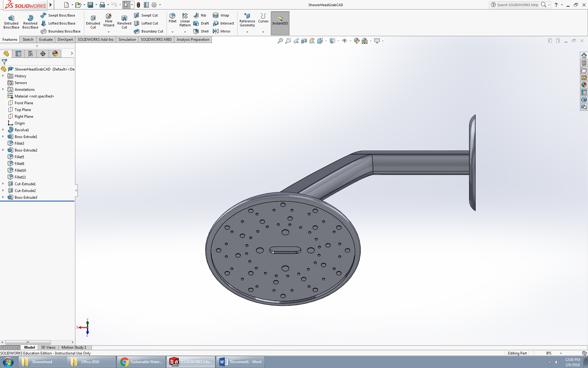Open the DimXpert tab
This screenshot has width=588, height=368.
click(65, 40)
